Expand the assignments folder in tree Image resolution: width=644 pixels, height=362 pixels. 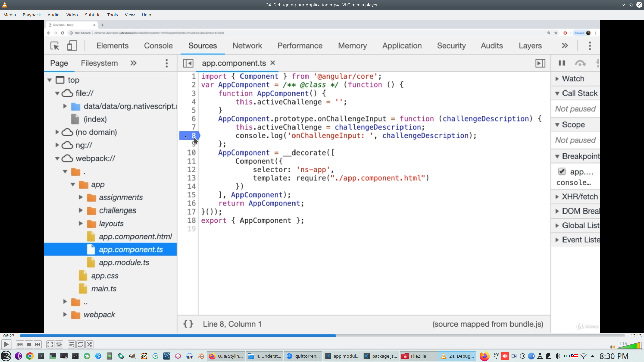(81, 197)
